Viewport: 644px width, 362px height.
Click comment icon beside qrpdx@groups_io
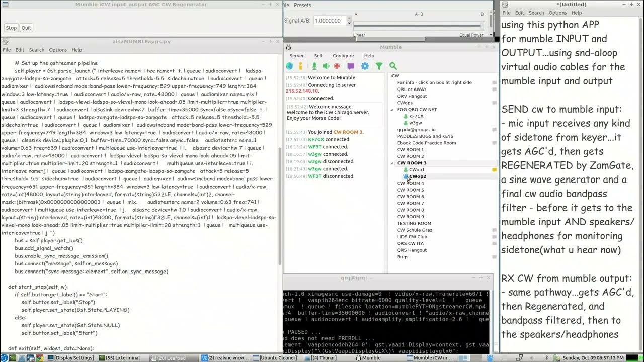494,129
